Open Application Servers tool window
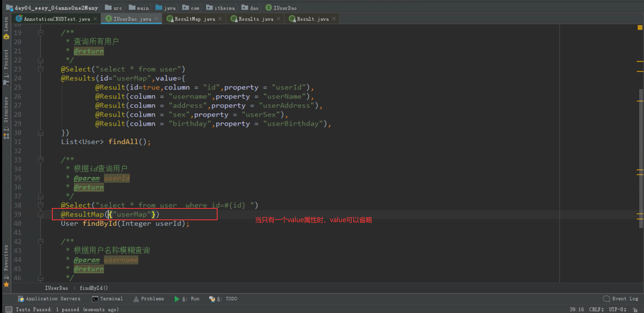644x313 pixels. [49, 299]
